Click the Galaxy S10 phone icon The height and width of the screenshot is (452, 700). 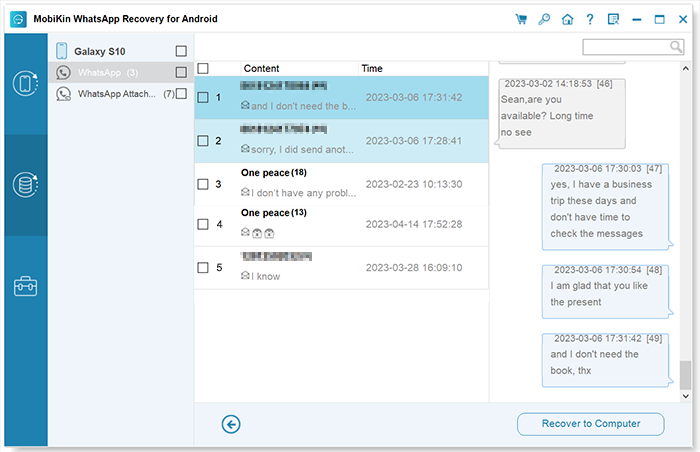click(x=62, y=51)
